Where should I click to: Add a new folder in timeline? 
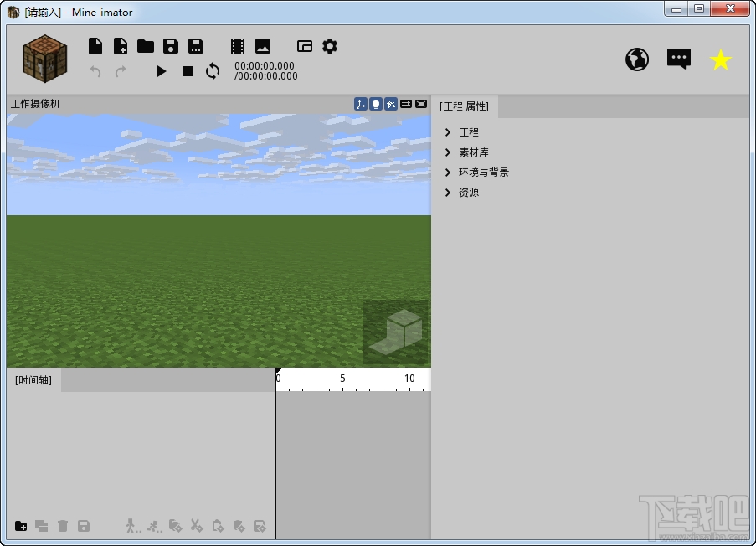[x=21, y=526]
